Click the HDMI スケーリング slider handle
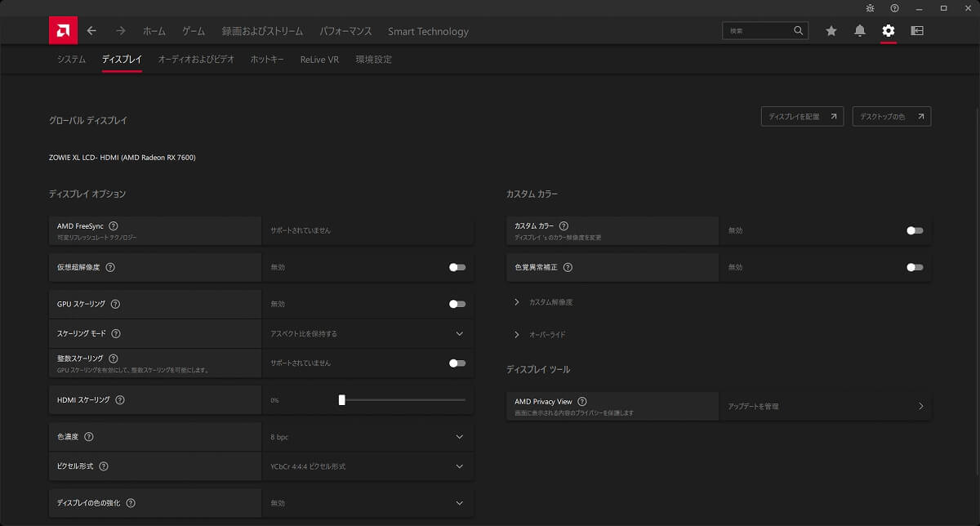The width and height of the screenshot is (980, 526). 342,400
